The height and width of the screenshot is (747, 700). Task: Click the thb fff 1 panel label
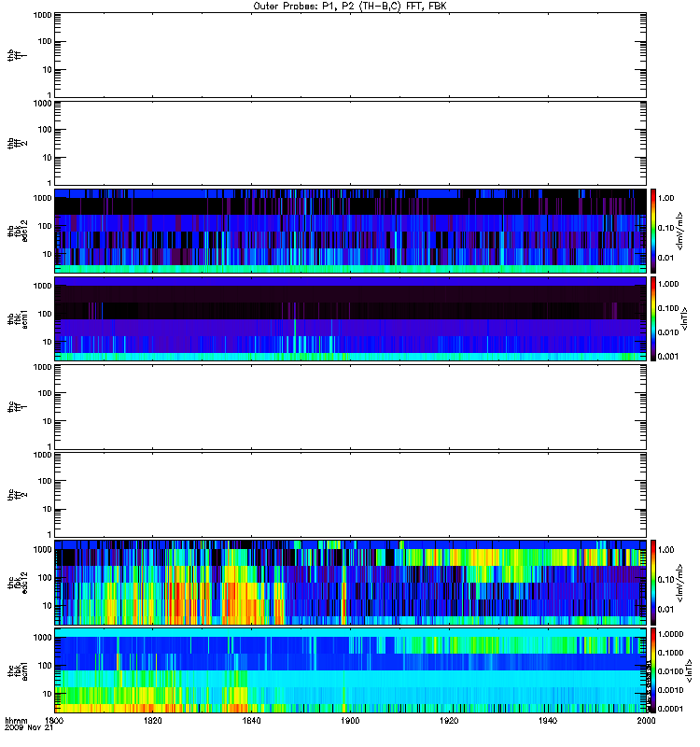(17, 55)
